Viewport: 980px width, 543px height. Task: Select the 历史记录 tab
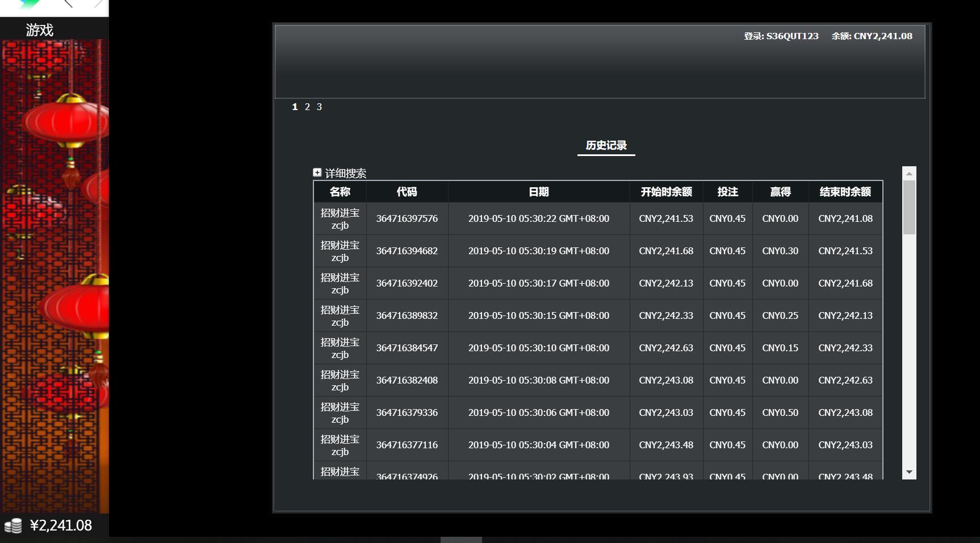[x=606, y=145]
